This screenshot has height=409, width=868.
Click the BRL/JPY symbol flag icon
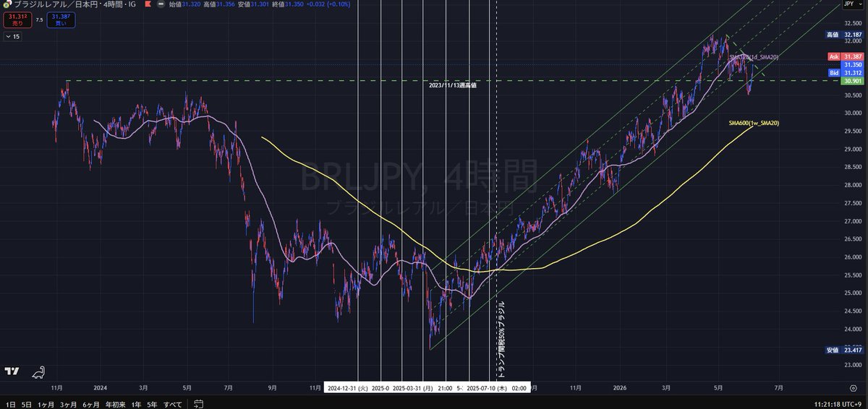[x=7, y=5]
